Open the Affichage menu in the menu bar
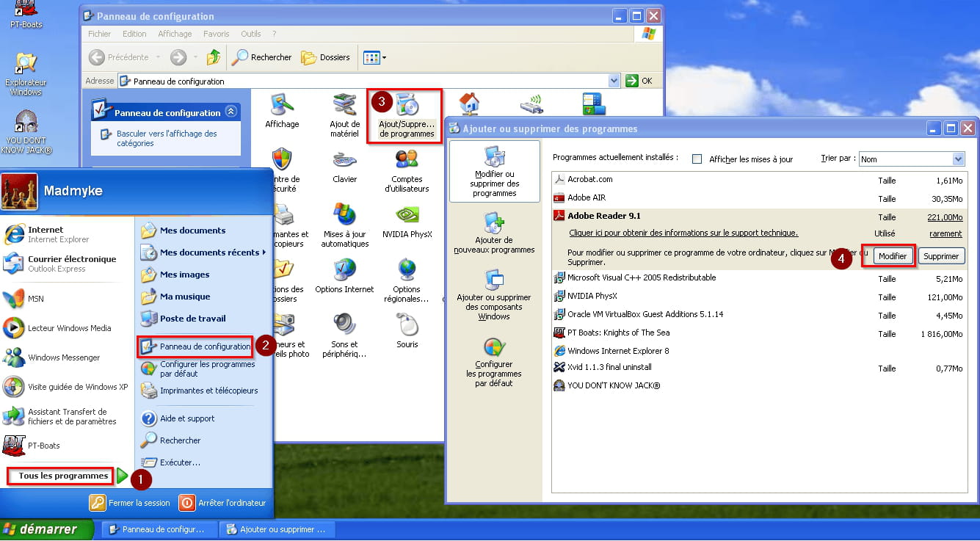 [175, 34]
